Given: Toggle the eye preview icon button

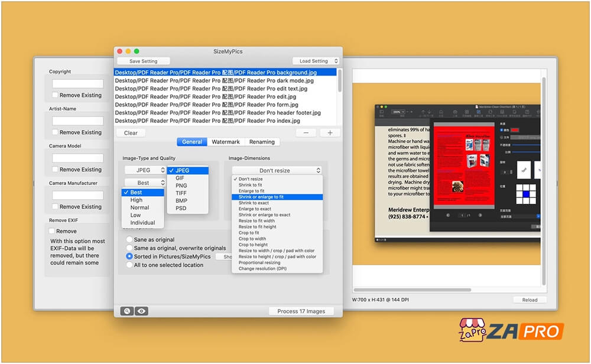Looking at the screenshot, I should 141,311.
